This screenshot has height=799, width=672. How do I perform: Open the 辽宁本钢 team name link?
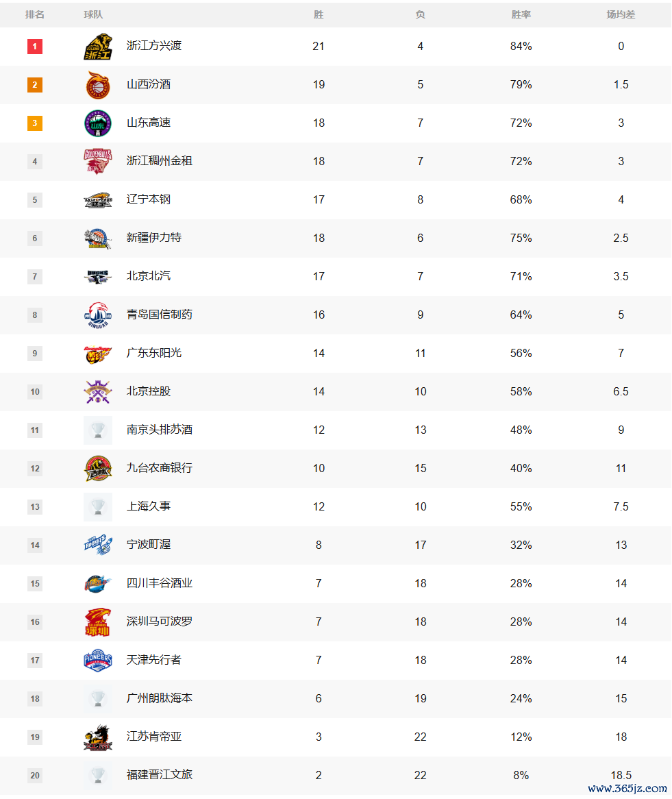(148, 199)
